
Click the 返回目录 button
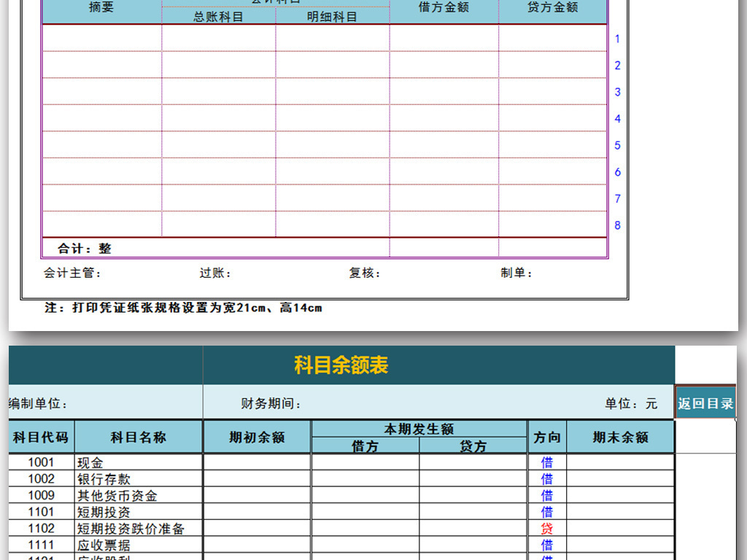(x=705, y=402)
